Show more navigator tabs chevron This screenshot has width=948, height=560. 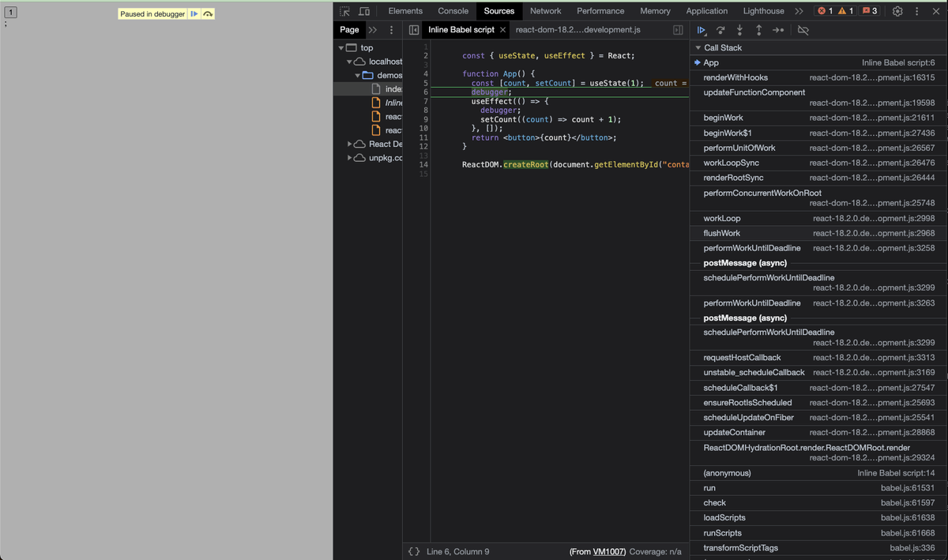point(373,30)
